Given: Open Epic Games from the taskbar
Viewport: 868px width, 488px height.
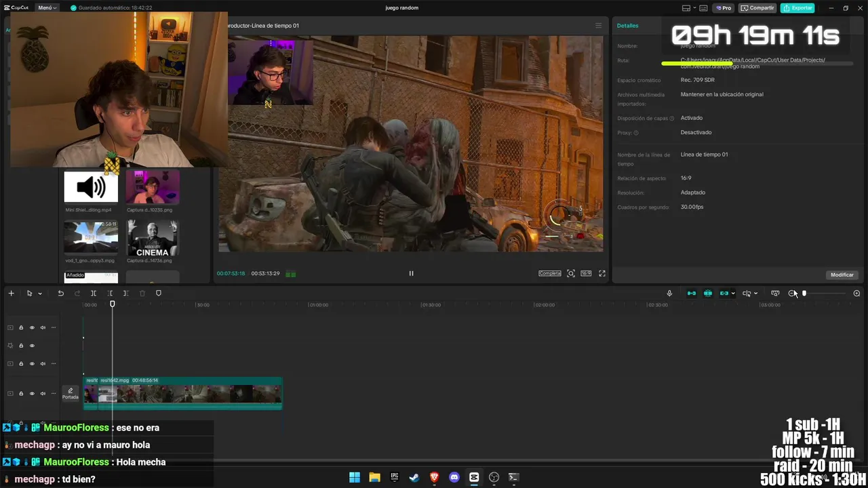Looking at the screenshot, I should pos(395,477).
